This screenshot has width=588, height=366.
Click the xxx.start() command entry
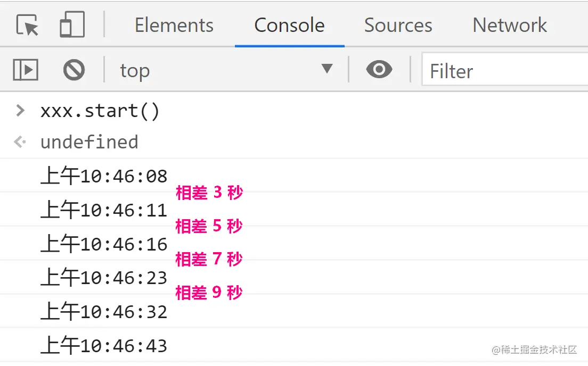pos(100,111)
